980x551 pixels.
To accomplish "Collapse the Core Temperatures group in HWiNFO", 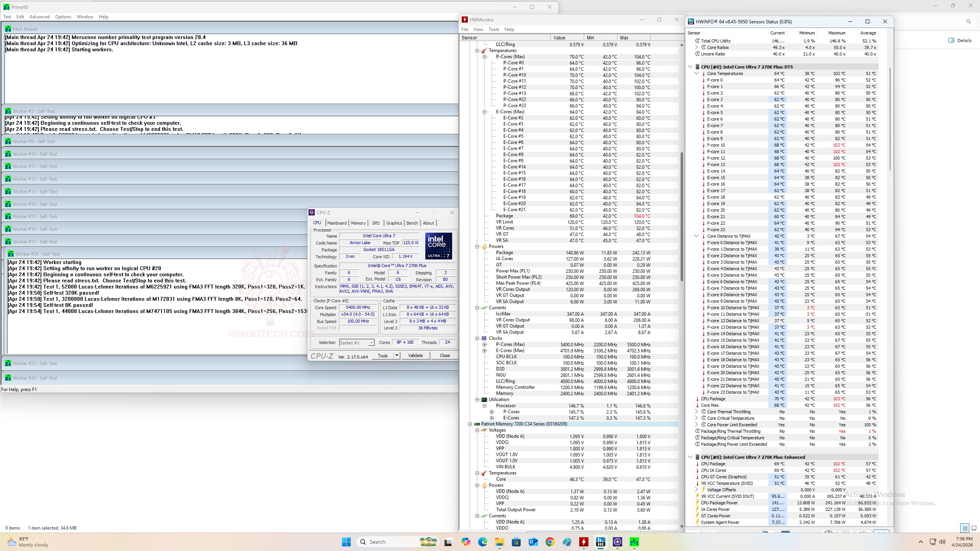I will (696, 73).
